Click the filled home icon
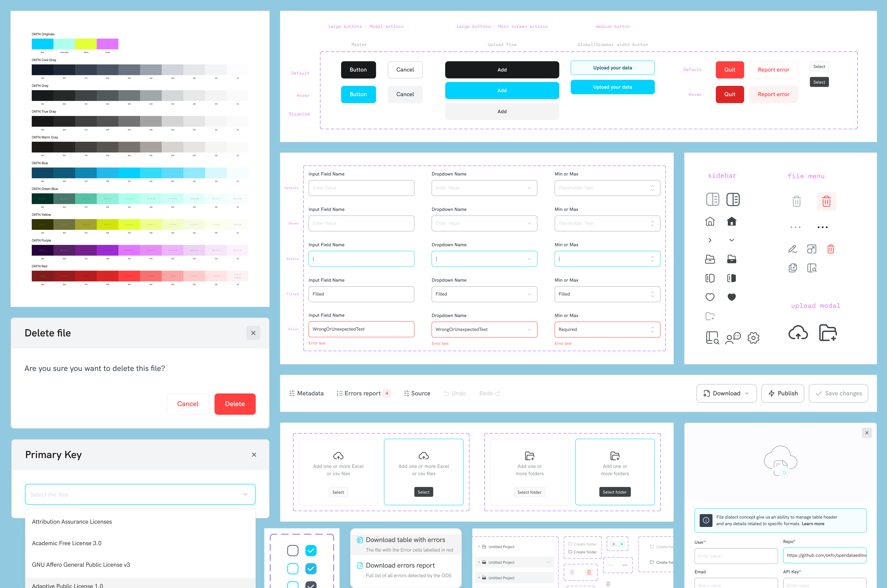 [731, 221]
